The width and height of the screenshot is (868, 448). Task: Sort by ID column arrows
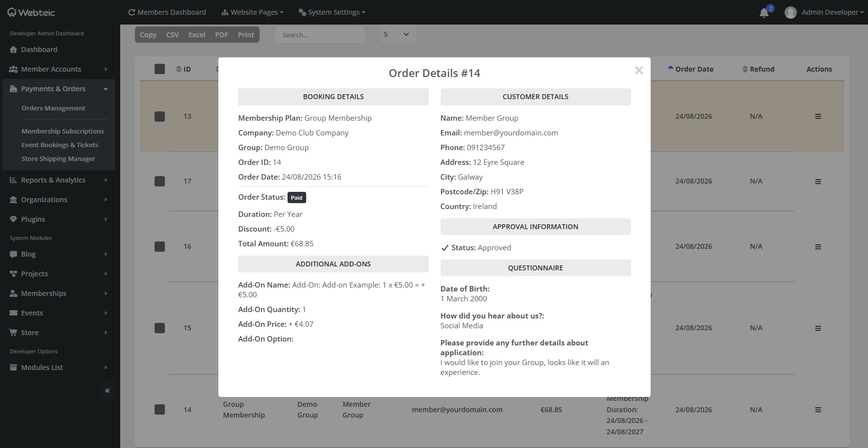[x=179, y=69]
